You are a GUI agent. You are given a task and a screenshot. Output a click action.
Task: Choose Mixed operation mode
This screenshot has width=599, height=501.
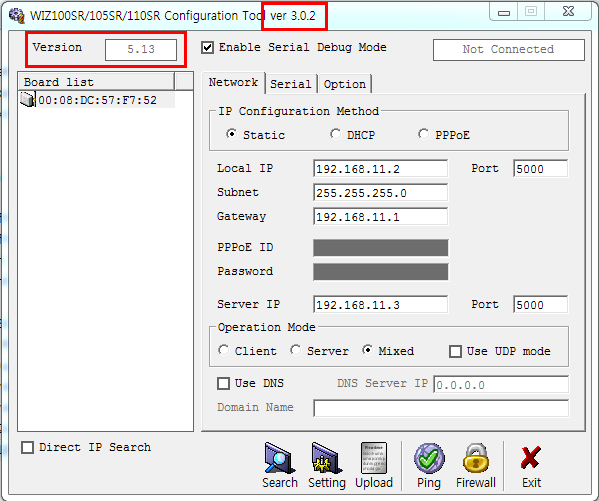[x=367, y=350]
